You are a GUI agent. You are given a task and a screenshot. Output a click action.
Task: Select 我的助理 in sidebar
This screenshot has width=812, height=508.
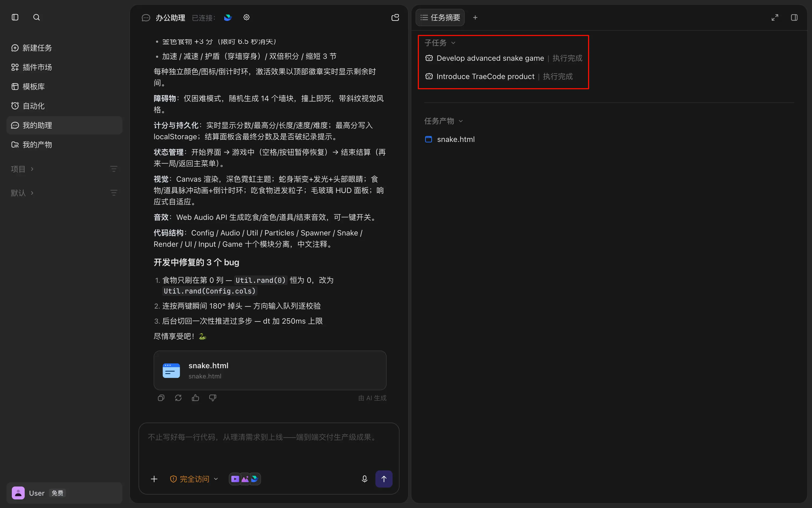tap(64, 125)
